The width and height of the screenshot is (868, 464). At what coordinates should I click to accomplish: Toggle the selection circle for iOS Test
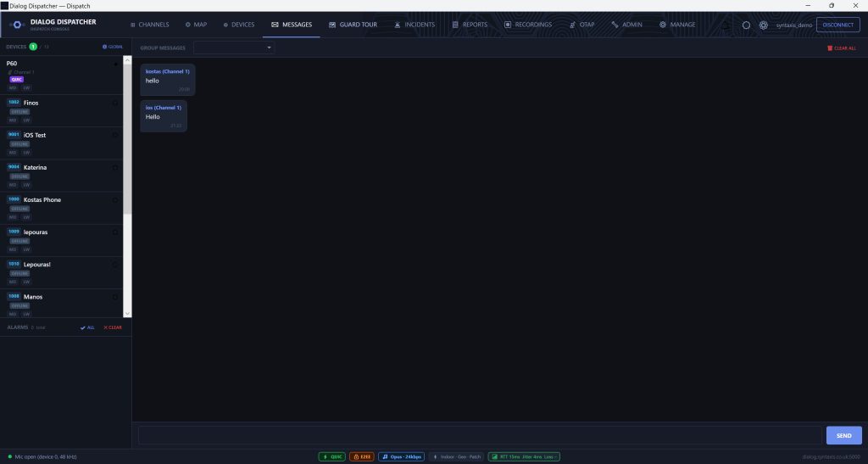click(x=115, y=135)
